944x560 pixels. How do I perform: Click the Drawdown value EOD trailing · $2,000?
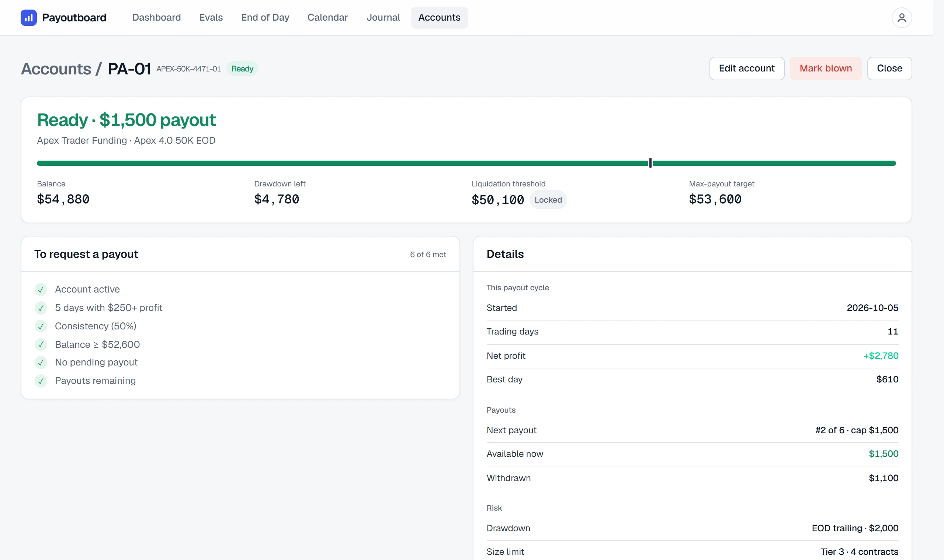point(855,528)
